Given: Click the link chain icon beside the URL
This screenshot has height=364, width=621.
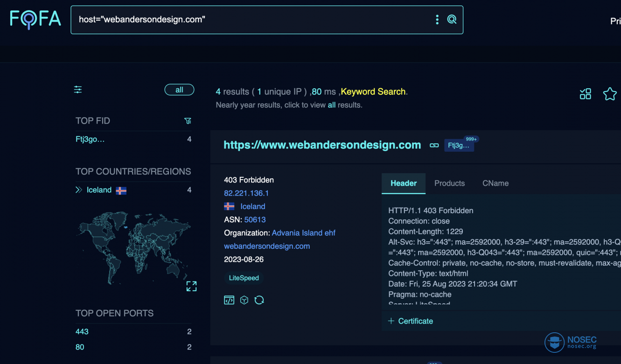Looking at the screenshot, I should click(x=434, y=146).
